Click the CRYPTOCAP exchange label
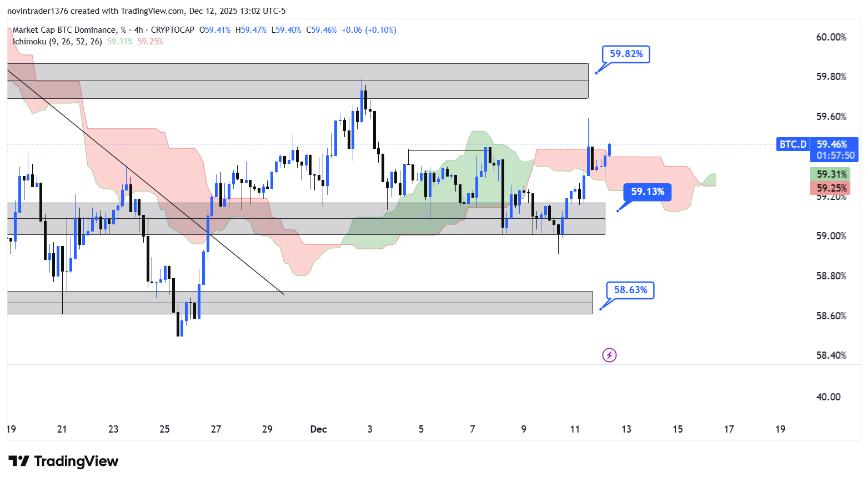The height and width of the screenshot is (482, 868). [172, 30]
